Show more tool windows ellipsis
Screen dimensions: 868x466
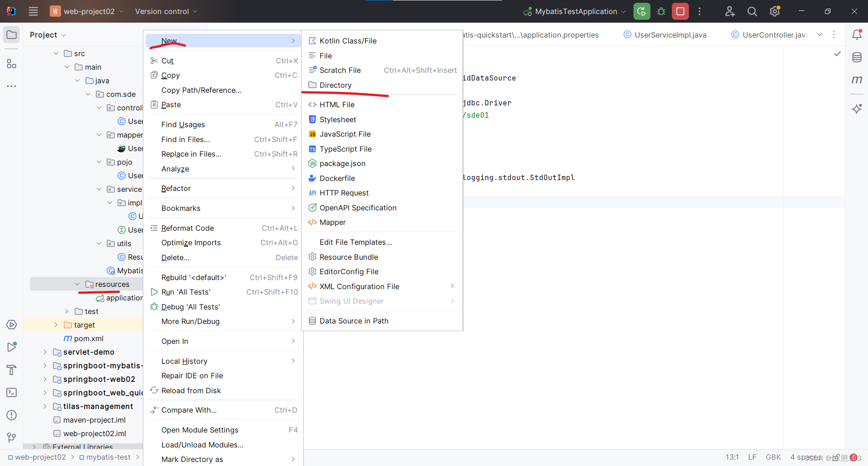[x=11, y=86]
